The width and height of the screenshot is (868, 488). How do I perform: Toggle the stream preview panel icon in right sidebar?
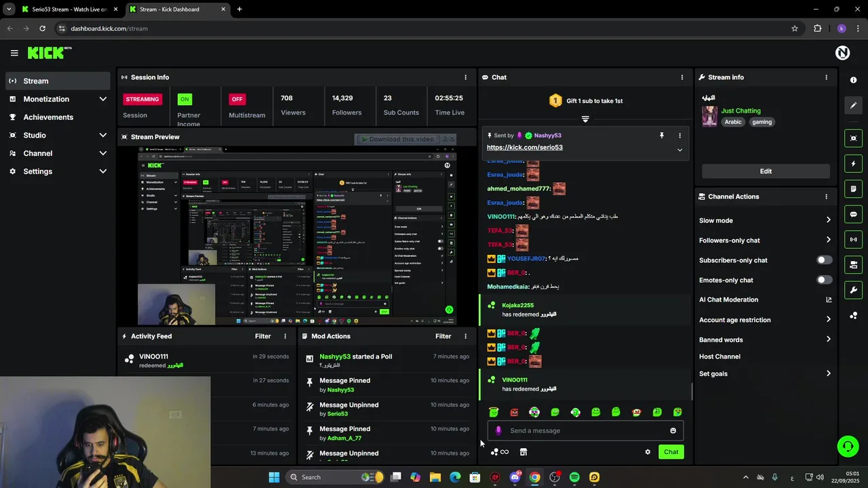(x=853, y=138)
